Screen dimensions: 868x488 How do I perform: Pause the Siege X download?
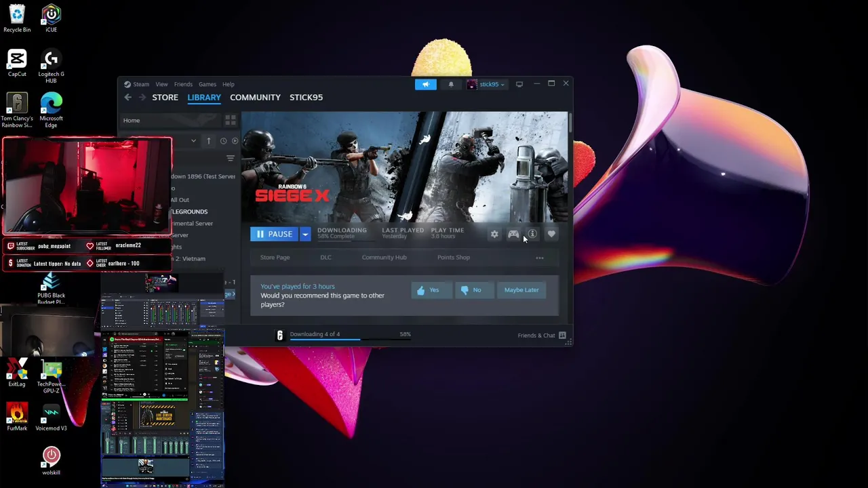275,234
